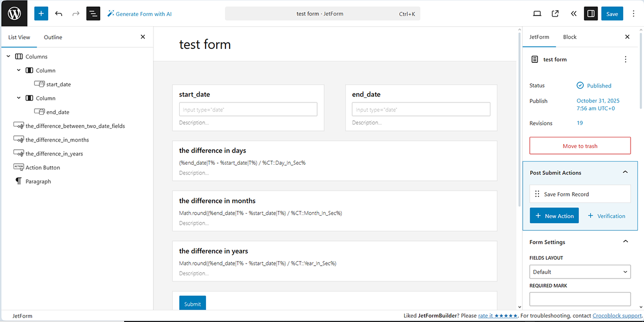Open the Crocoblock support link
The image size is (644, 322).
tap(617, 316)
